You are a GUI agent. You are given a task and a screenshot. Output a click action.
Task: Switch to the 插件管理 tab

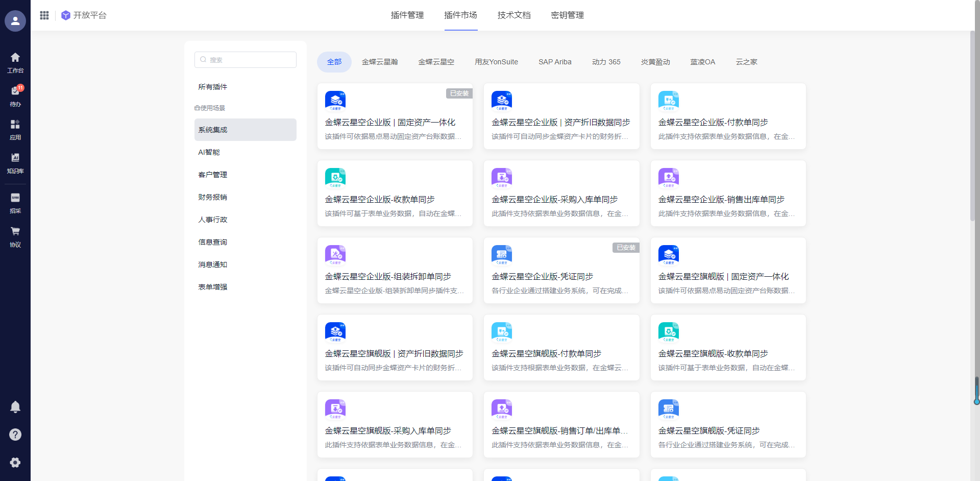[407, 15]
